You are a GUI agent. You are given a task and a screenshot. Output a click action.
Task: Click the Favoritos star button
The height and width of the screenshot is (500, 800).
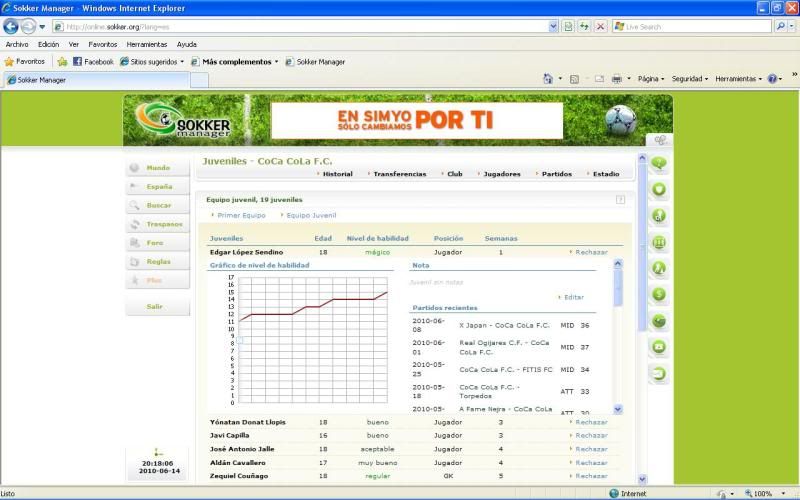pos(24,61)
